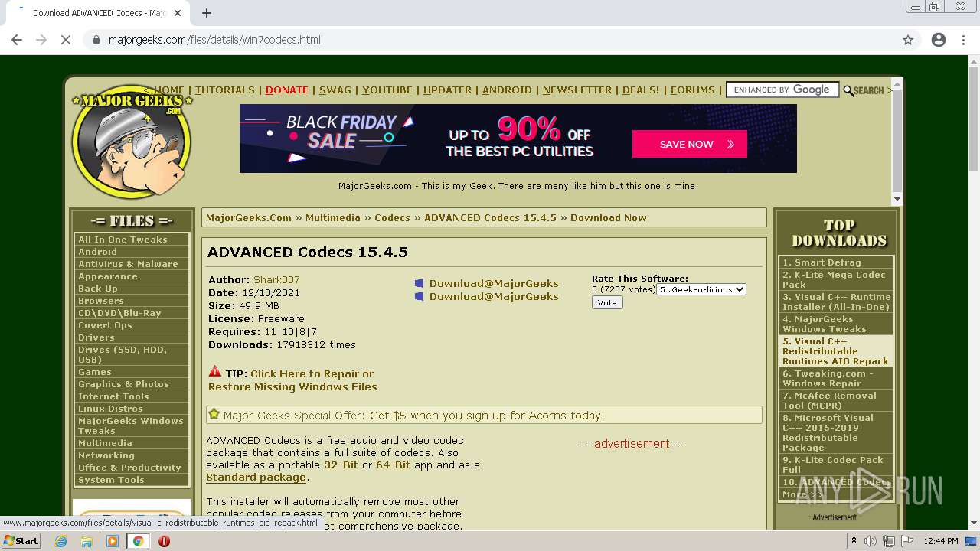Open the Chrome profile avatar icon

(x=939, y=40)
